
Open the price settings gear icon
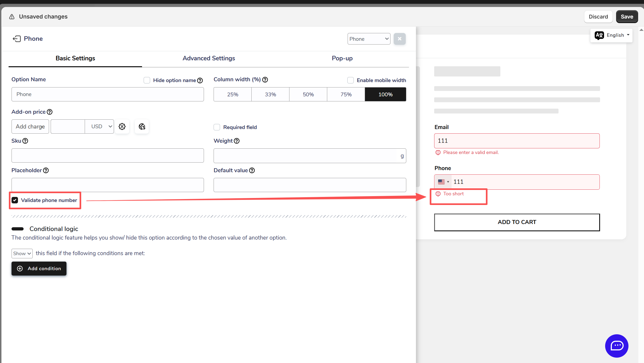[122, 127]
